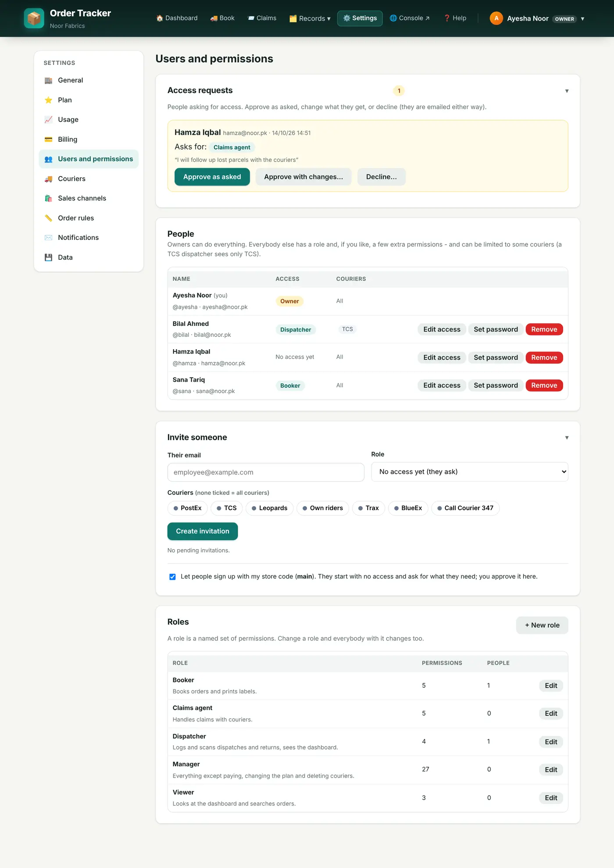This screenshot has height=868, width=614.
Task: Click the Order Tracker box logo
Action: pos(34,18)
